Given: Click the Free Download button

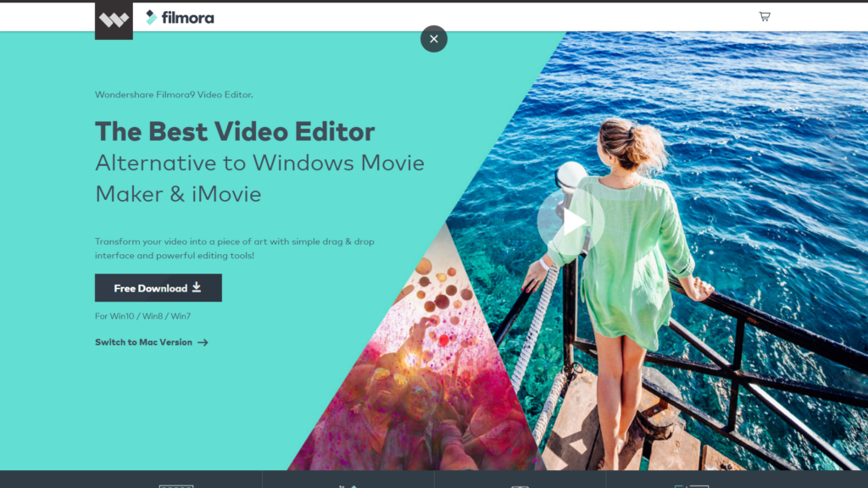Looking at the screenshot, I should point(159,288).
